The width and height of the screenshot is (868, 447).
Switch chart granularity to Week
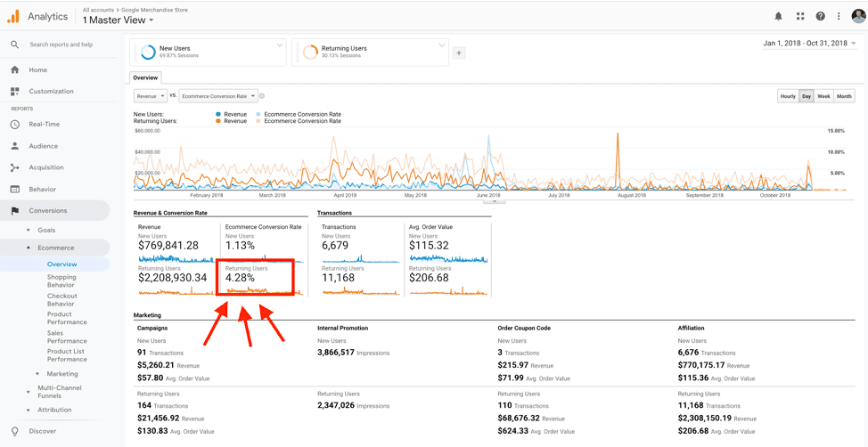click(823, 96)
